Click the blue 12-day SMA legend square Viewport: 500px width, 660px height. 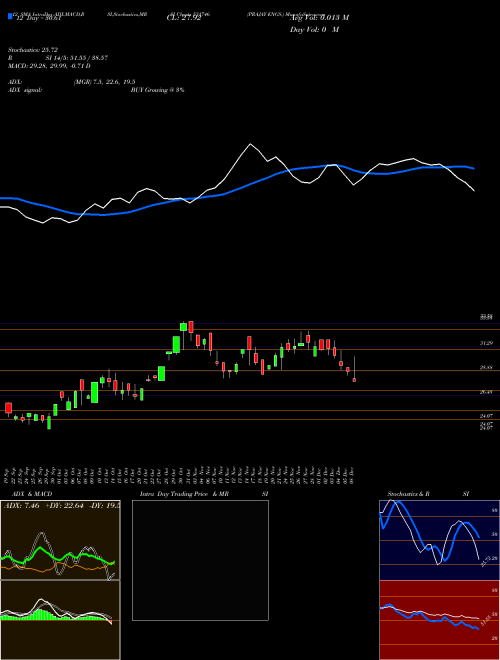10,17
